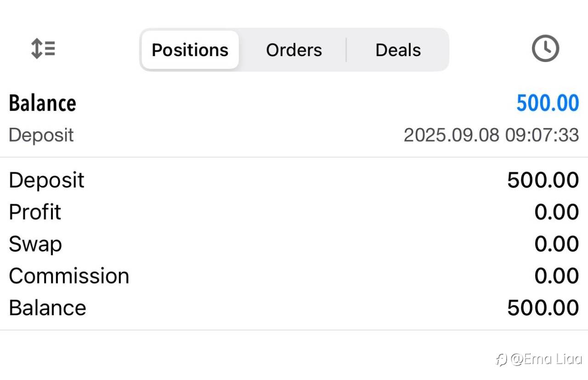Image resolution: width=588 pixels, height=380 pixels.
Task: Open the sort order icon
Action: click(43, 49)
